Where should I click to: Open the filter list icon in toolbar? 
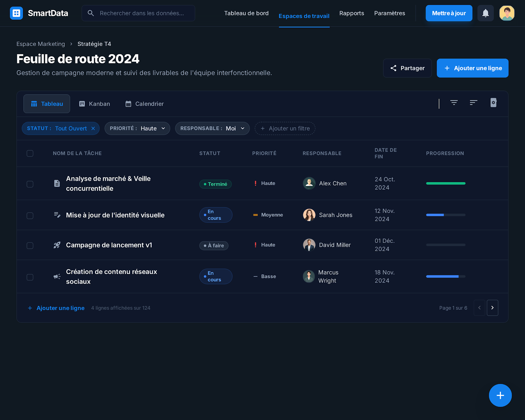(x=454, y=103)
